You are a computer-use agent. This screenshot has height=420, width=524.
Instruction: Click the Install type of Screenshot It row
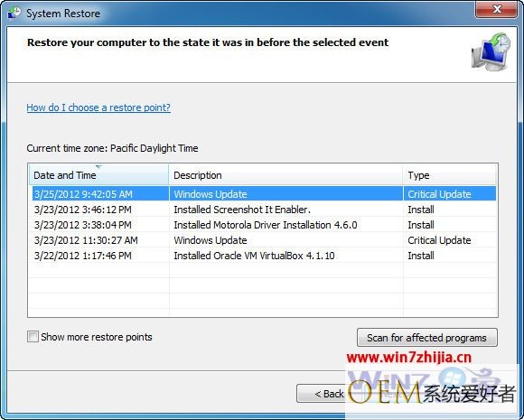[421, 210]
